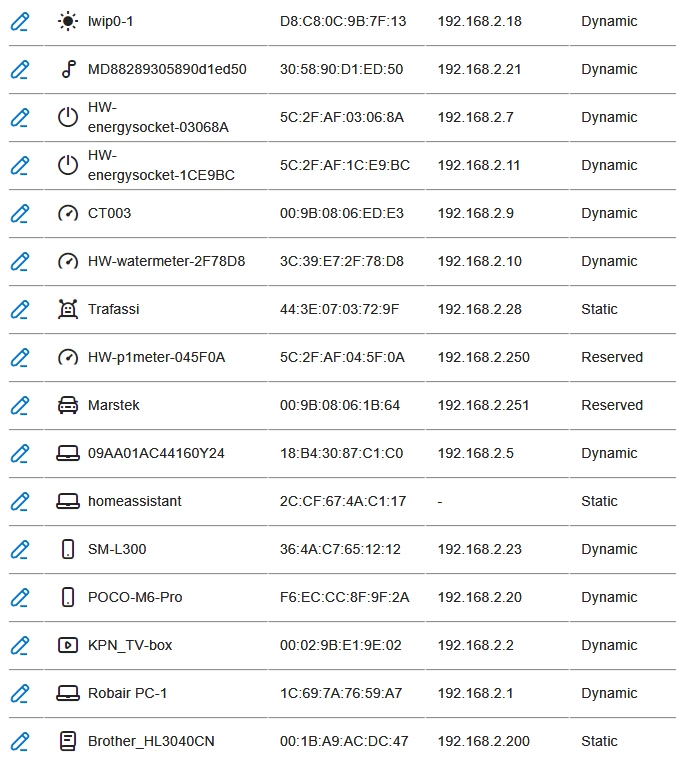Select the Robair PC-1 device name
Viewport: 676px width, 768px height.
click(x=127, y=693)
